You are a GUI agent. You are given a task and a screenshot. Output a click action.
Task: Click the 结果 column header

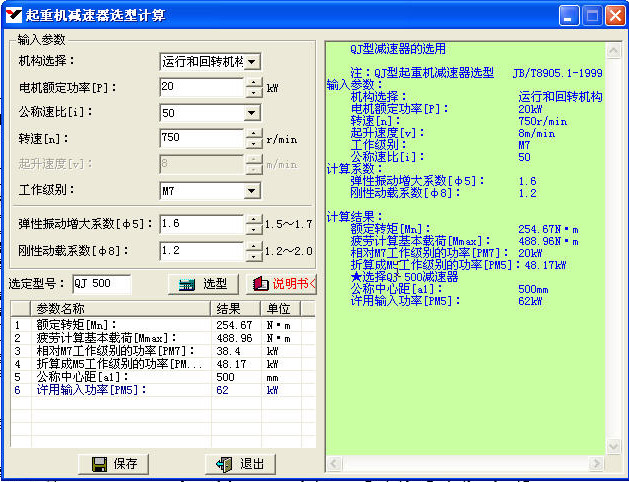235,308
